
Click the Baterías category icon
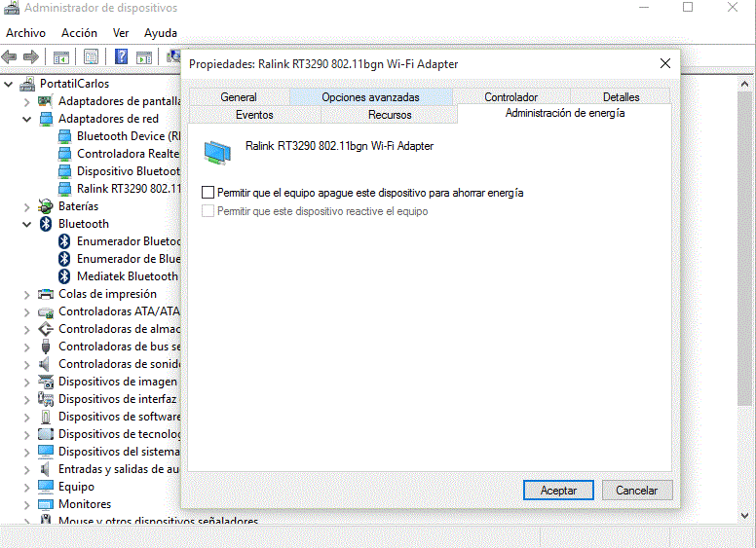click(46, 206)
